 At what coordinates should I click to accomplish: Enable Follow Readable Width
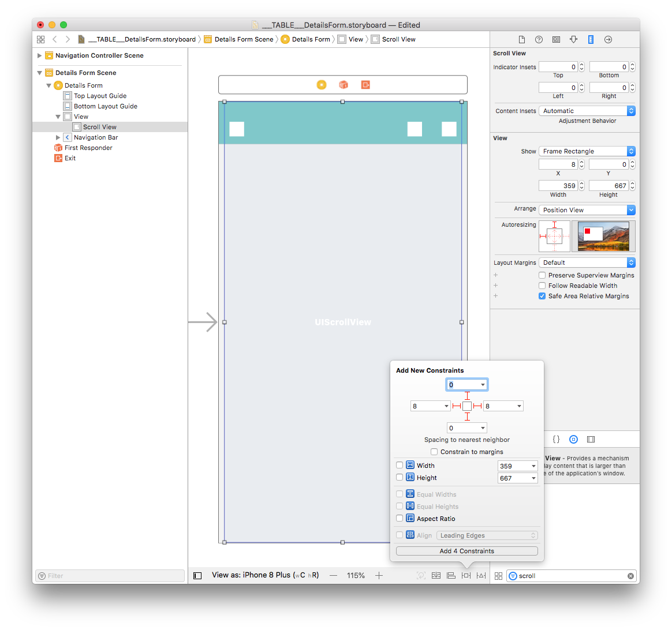pyautogui.click(x=542, y=286)
